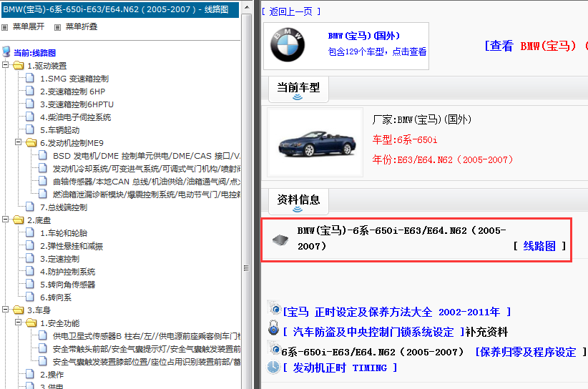Click the page icon beside 5.转向角传感器

click(30, 284)
